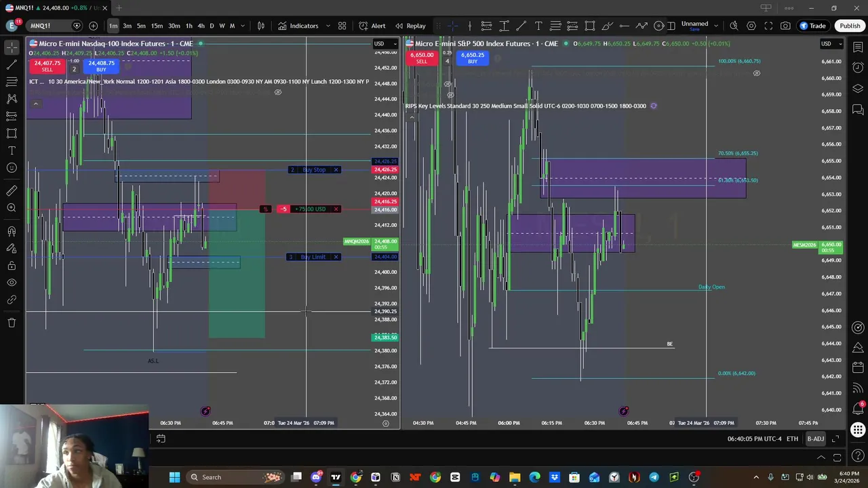Select the 1m timeframe

[113, 26]
